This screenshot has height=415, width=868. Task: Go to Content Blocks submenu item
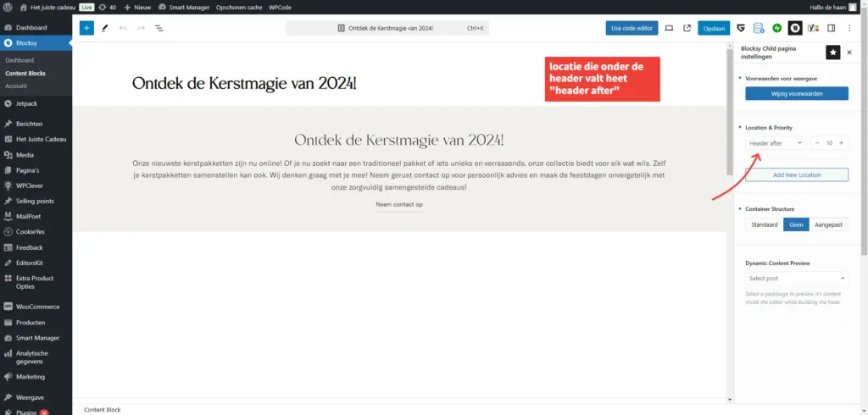pyautogui.click(x=25, y=74)
